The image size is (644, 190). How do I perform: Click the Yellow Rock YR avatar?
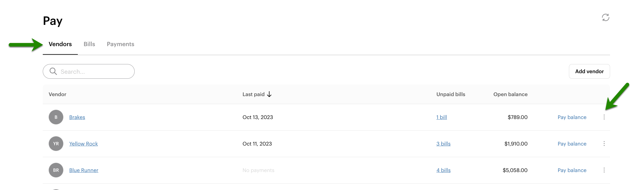pyautogui.click(x=56, y=144)
